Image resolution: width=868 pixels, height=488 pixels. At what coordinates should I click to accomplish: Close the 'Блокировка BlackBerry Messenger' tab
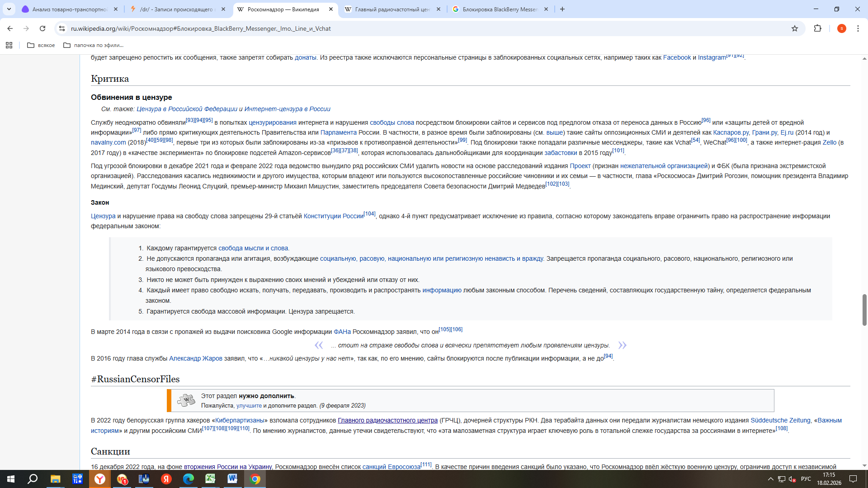546,9
